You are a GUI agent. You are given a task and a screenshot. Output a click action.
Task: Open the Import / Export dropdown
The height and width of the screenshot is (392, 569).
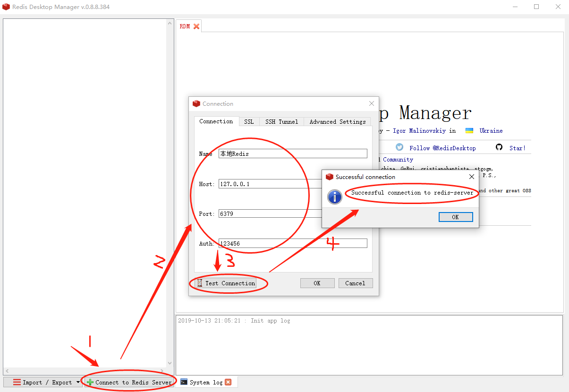tap(43, 382)
